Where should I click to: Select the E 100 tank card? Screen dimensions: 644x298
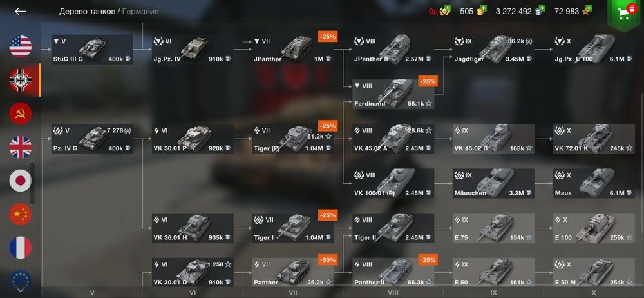click(x=594, y=228)
